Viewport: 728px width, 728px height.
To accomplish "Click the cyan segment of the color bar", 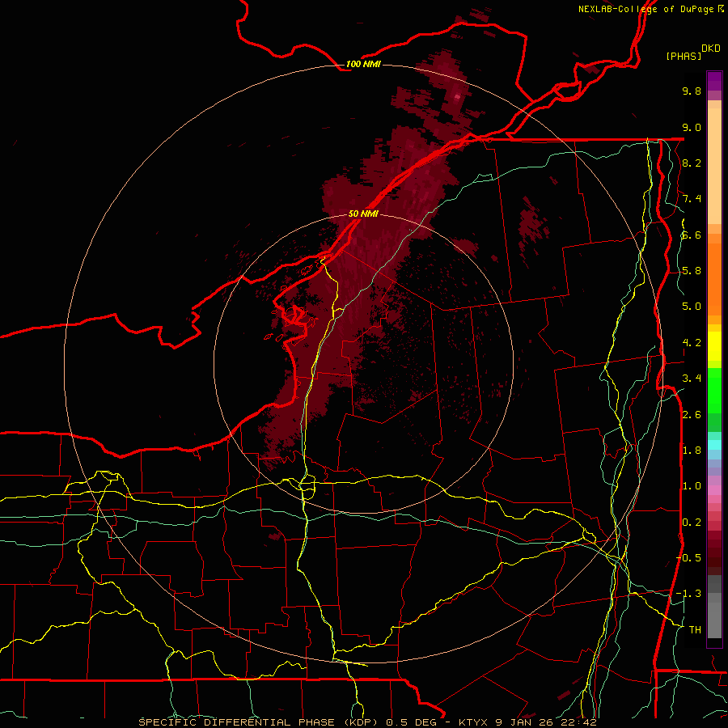I will coord(714,445).
